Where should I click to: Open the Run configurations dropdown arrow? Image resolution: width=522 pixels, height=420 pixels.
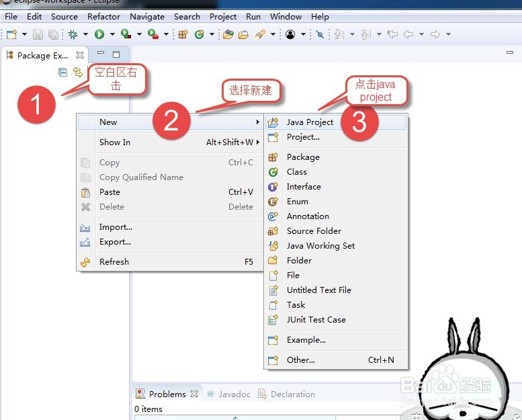click(x=112, y=34)
